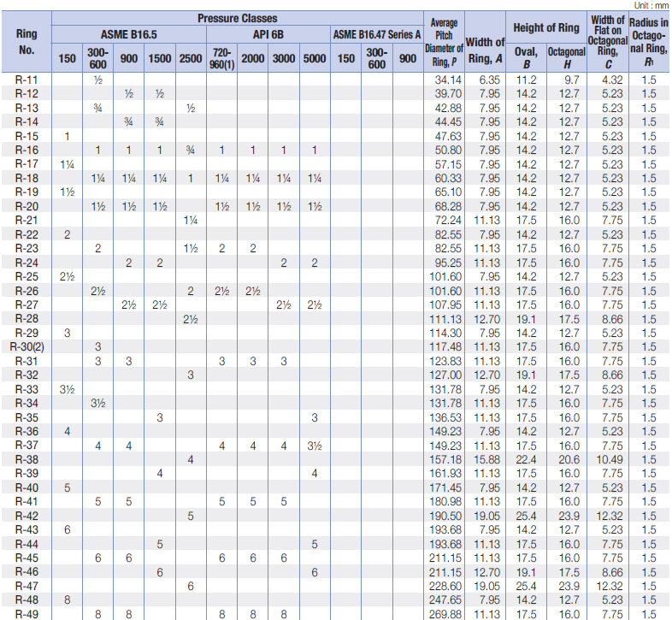Click the Height of Ring header
The height and width of the screenshot is (620, 672).
pyautogui.click(x=546, y=27)
